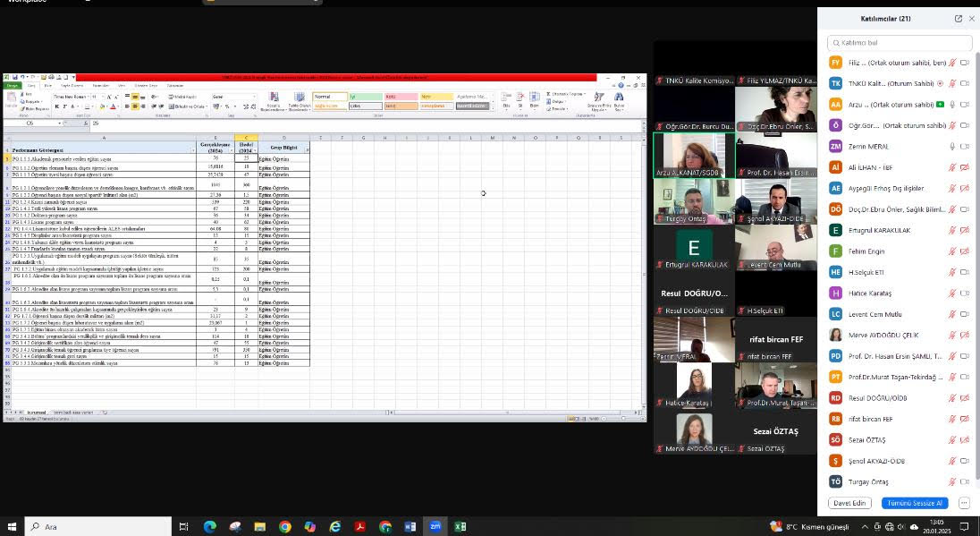The height and width of the screenshot is (536, 980).
Task: Open the Dosya tab in Excel
Action: [12, 86]
